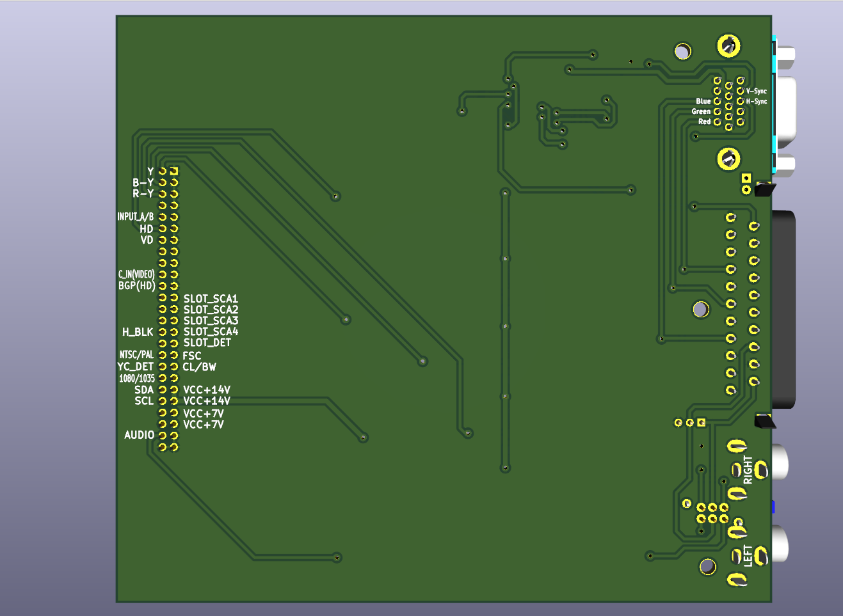The width and height of the screenshot is (843, 616).
Task: Click the 1080/1035 label
Action: pos(137,379)
